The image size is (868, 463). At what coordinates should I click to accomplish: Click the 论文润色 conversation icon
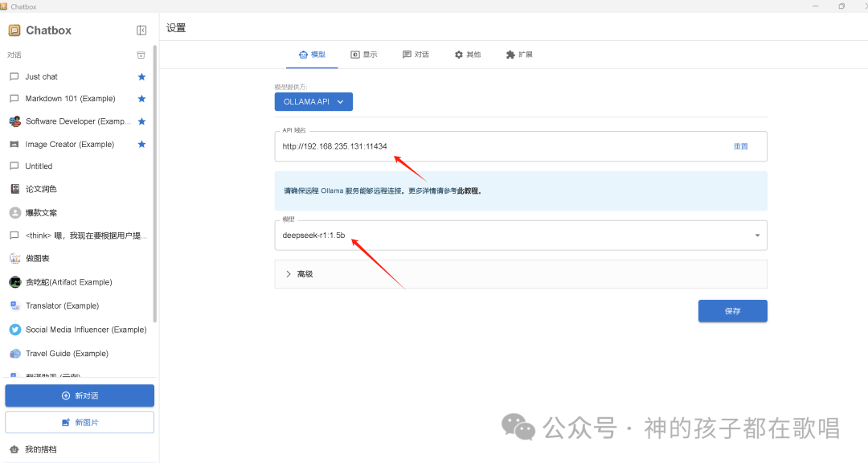coord(15,189)
